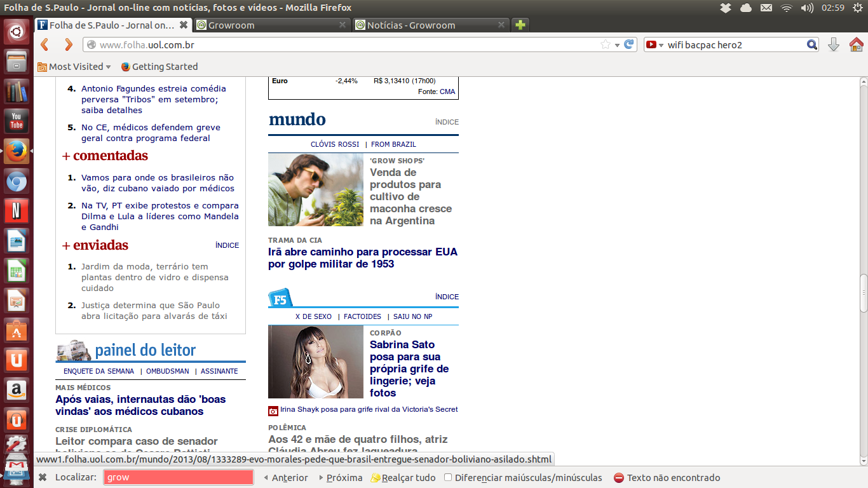The image size is (868, 488).
Task: Click X DE SEXO link
Action: (313, 316)
